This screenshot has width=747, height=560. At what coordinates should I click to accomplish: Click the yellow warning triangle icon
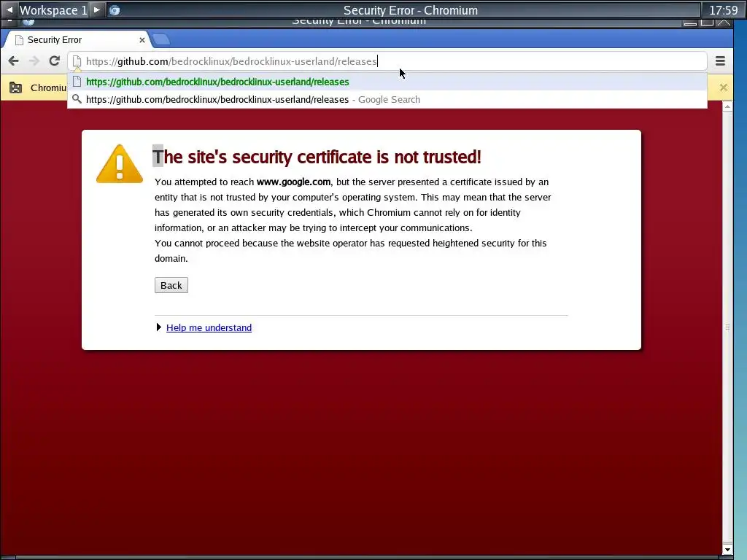click(x=120, y=164)
